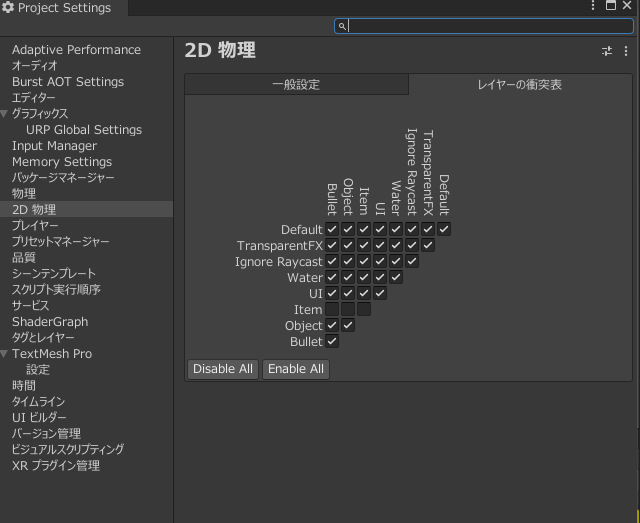The height and width of the screenshot is (523, 640).
Task: Click the TransparentFX row label
Action: [x=280, y=246]
